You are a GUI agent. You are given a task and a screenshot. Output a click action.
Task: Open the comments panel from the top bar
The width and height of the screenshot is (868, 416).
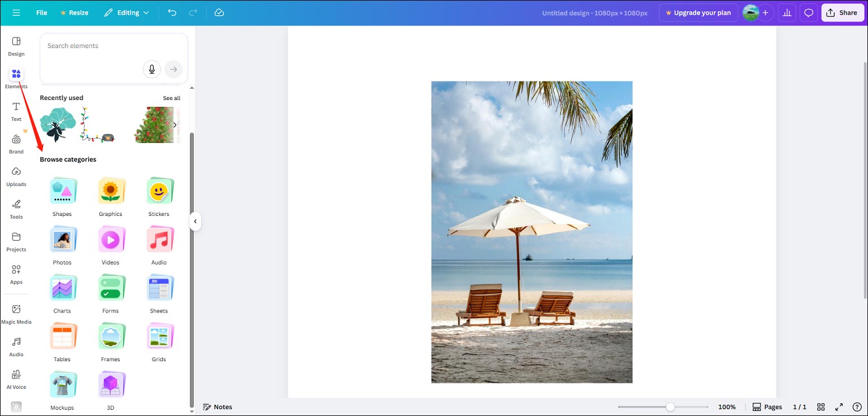(x=809, y=12)
